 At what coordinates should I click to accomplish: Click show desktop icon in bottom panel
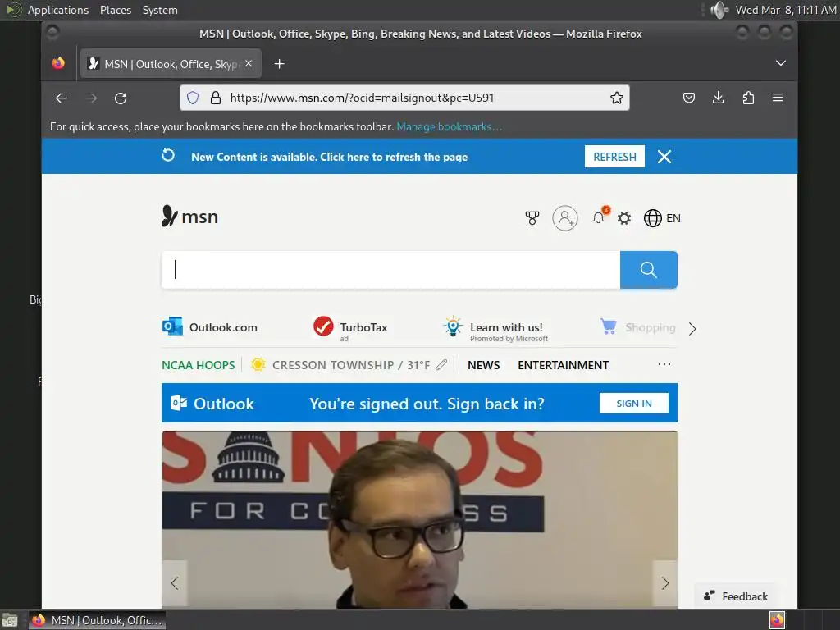(10, 620)
